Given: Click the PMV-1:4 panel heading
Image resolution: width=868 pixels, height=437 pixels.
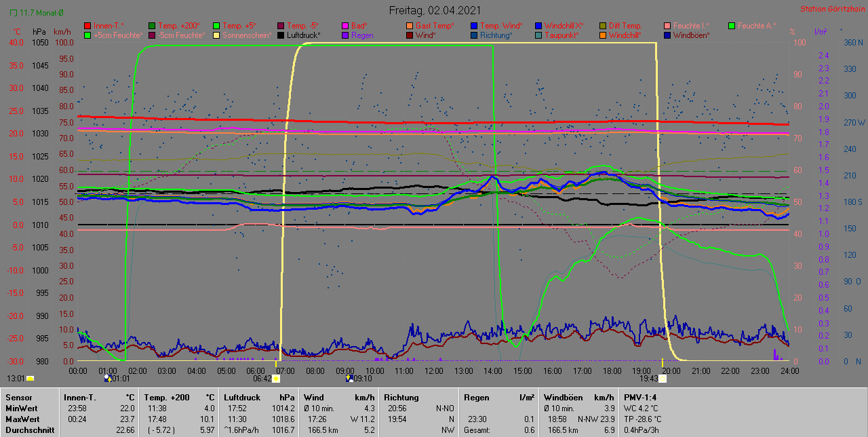Looking at the screenshot, I should (x=639, y=397).
